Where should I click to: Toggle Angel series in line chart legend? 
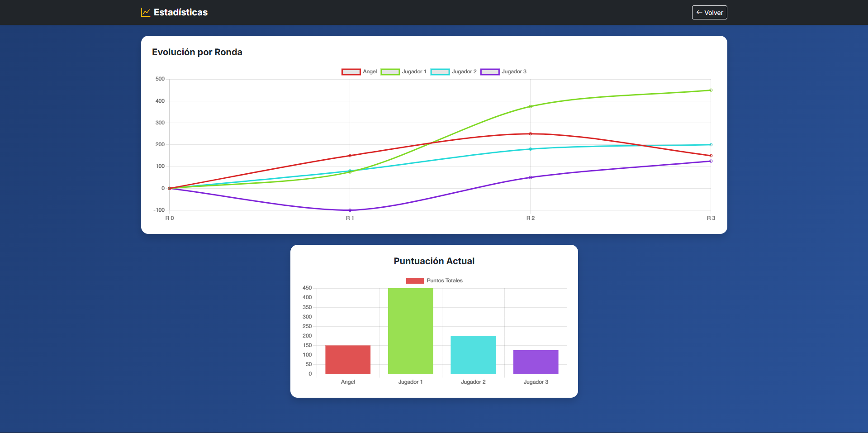pos(359,71)
